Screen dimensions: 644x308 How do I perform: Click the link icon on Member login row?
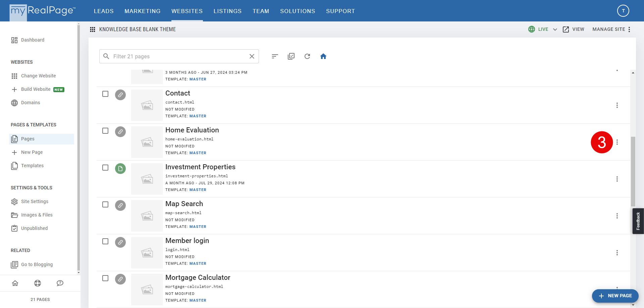coord(120,242)
